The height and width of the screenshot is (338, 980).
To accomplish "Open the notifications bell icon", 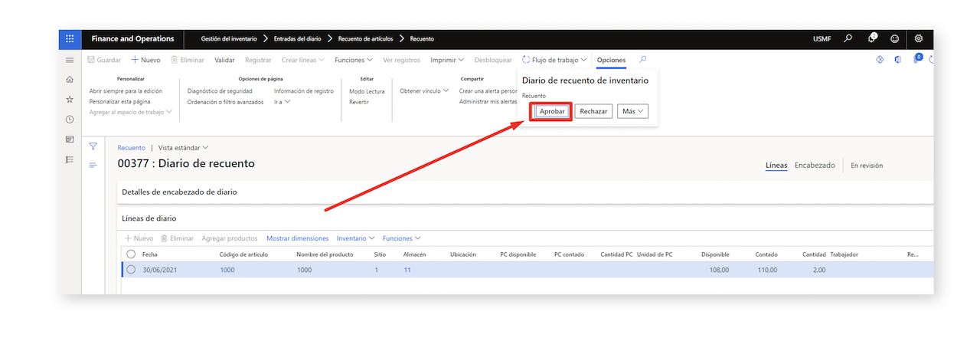I will coord(871,38).
